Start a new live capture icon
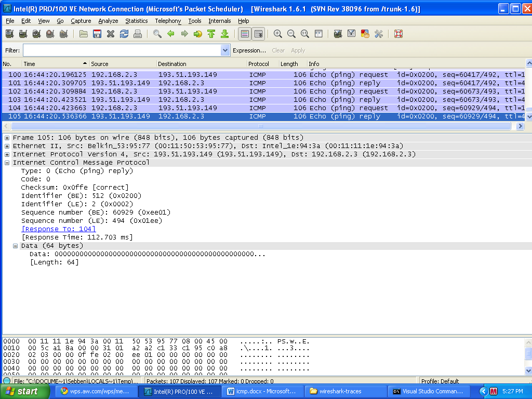 click(x=37, y=34)
